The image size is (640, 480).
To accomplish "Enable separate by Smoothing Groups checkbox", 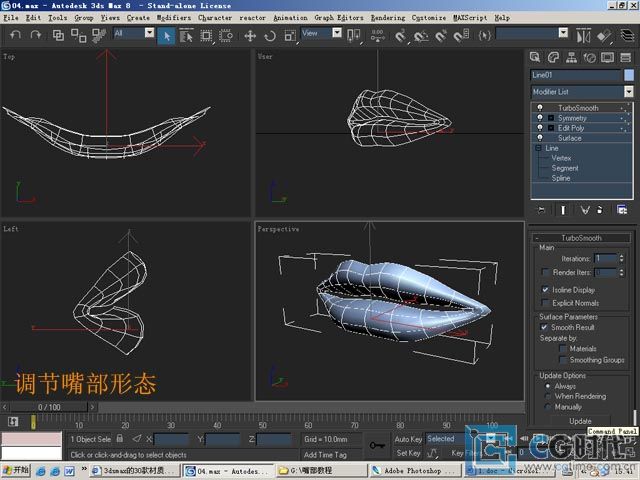I will pos(562,360).
